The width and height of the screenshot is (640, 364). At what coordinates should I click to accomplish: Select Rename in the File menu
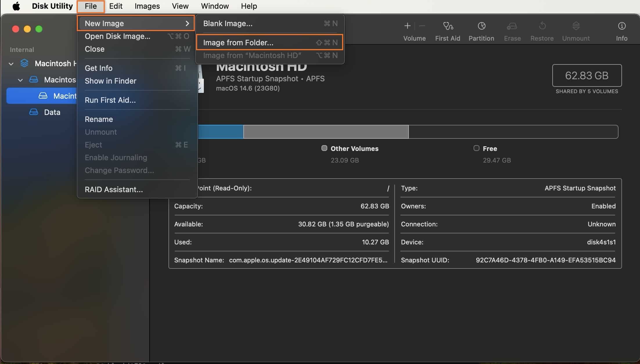137,119
